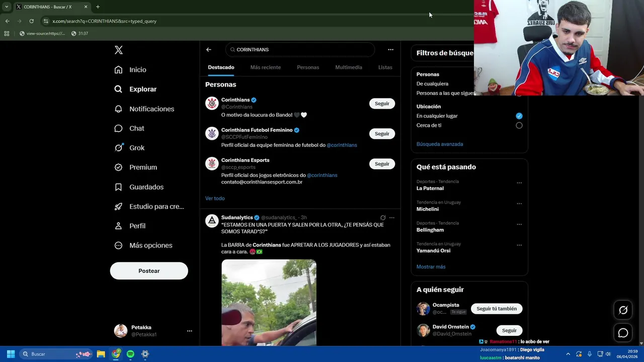Open video thumbnail in Sudanalytics post
644x362 pixels.
coord(269,303)
